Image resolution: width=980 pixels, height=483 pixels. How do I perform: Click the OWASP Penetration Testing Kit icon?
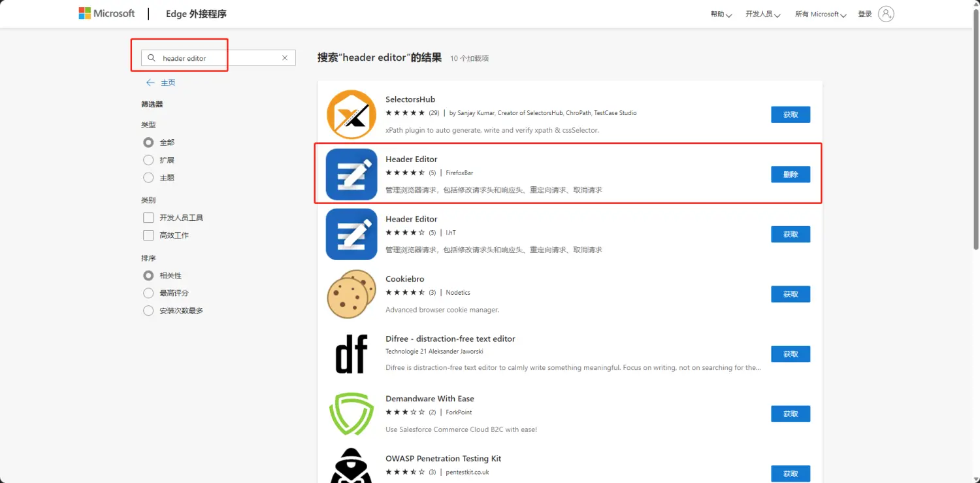(351, 467)
